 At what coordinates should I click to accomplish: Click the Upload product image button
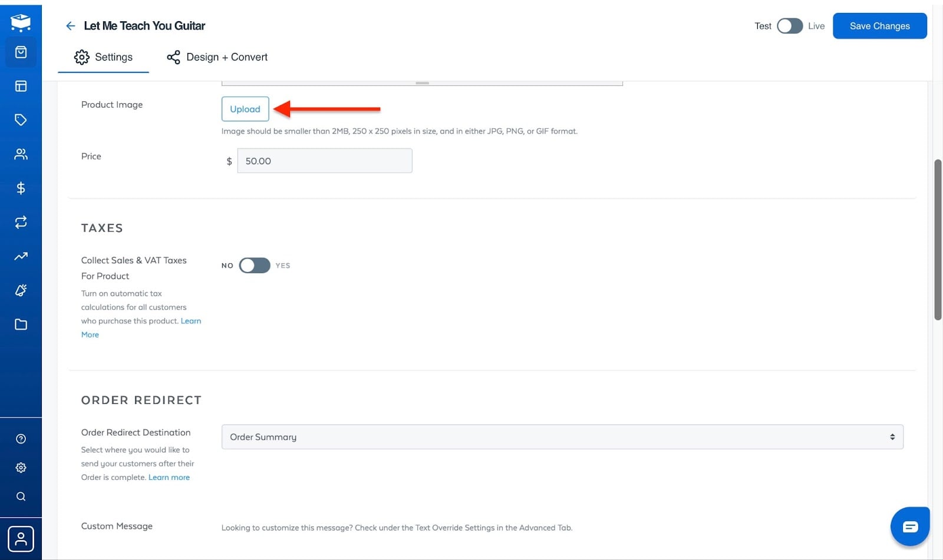(x=245, y=109)
